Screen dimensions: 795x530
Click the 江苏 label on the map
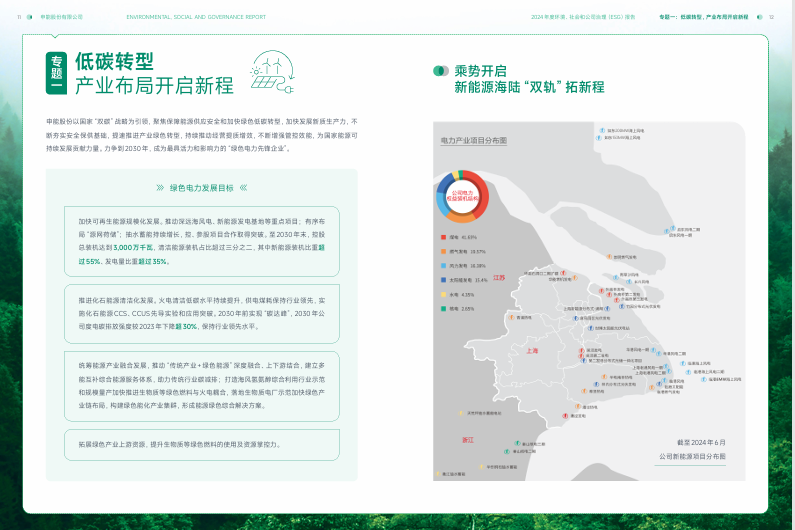(500, 277)
